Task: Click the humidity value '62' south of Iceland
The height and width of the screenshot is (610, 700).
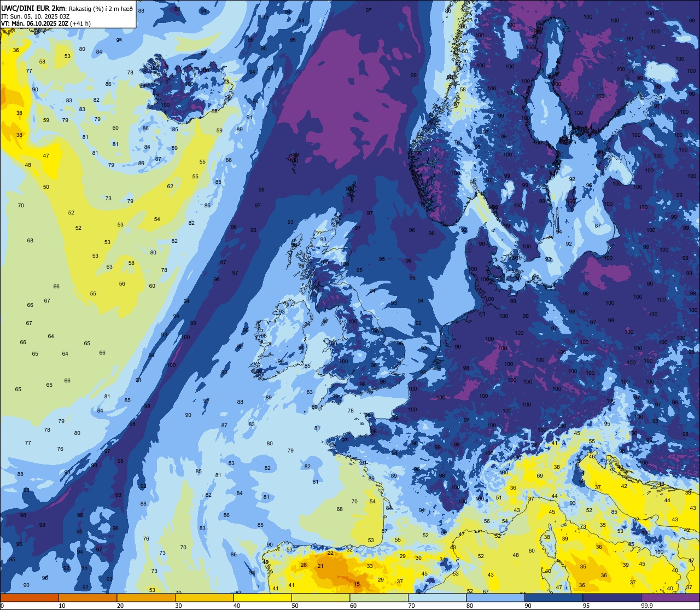Action: pos(170,186)
